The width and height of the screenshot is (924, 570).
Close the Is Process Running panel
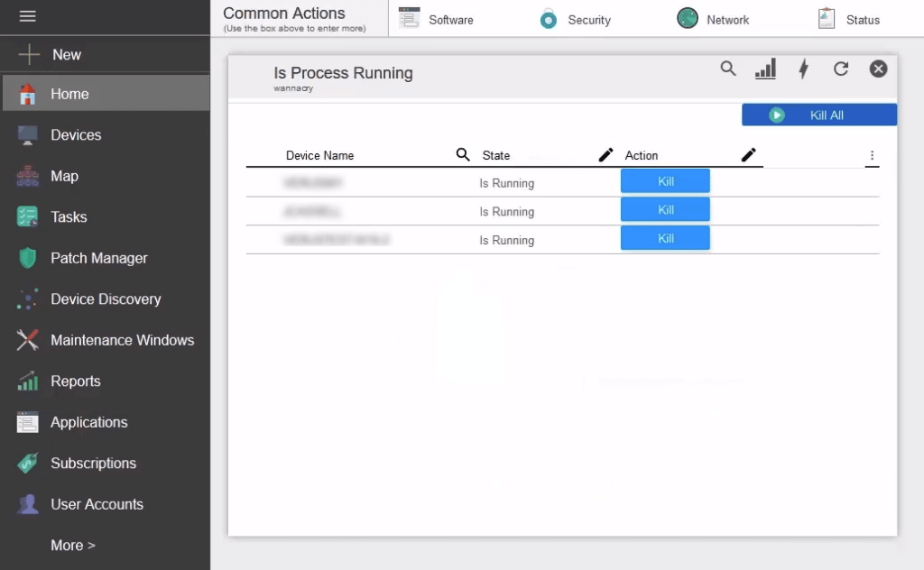coord(878,69)
